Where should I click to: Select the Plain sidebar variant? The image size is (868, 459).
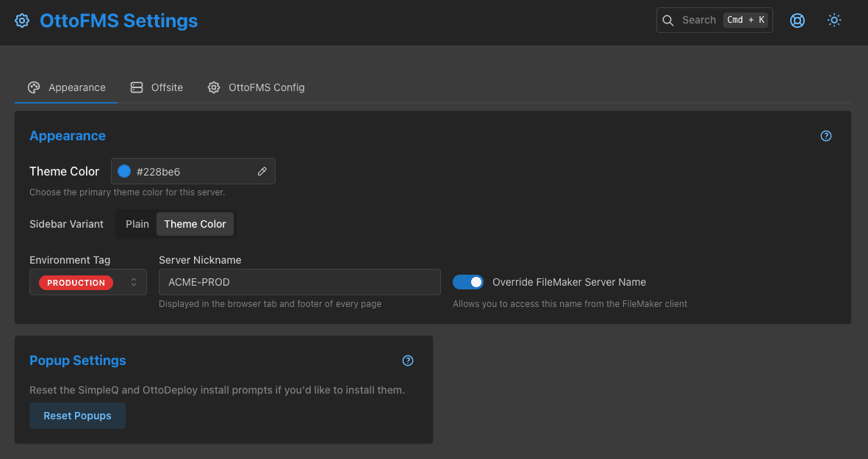137,223
